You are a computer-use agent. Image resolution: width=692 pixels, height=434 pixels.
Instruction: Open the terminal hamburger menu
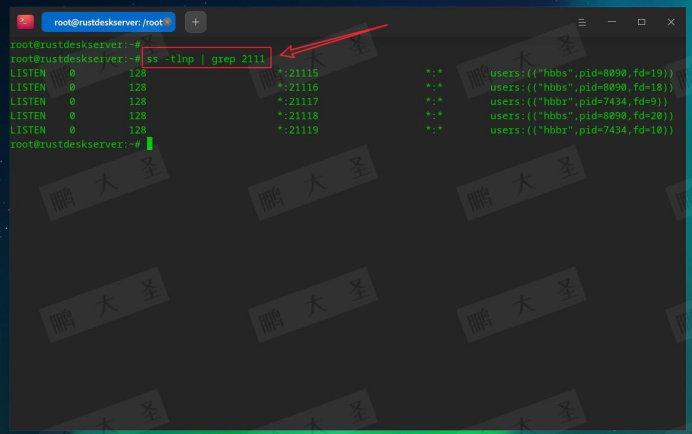click(582, 22)
